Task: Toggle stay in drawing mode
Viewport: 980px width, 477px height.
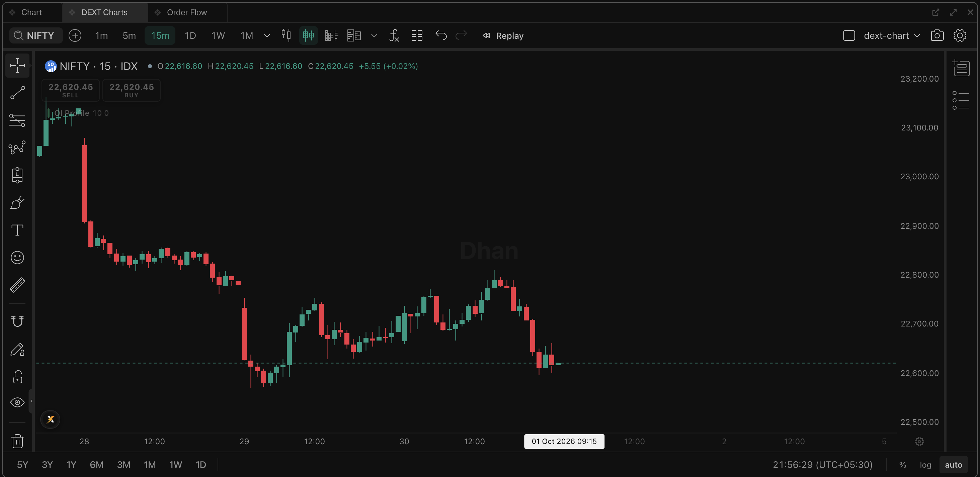Action: click(x=17, y=349)
